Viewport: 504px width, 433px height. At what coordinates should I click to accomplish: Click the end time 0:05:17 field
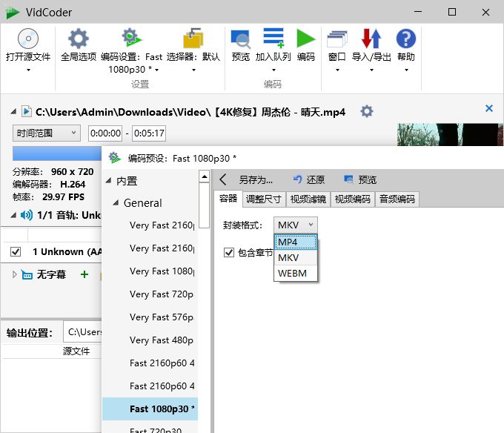click(x=149, y=133)
